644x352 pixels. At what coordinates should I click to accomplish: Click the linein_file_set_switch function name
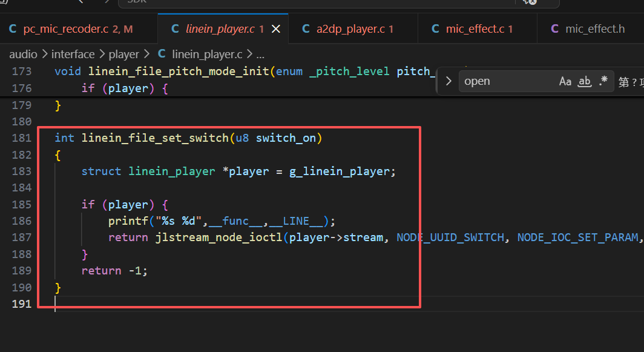(x=155, y=138)
